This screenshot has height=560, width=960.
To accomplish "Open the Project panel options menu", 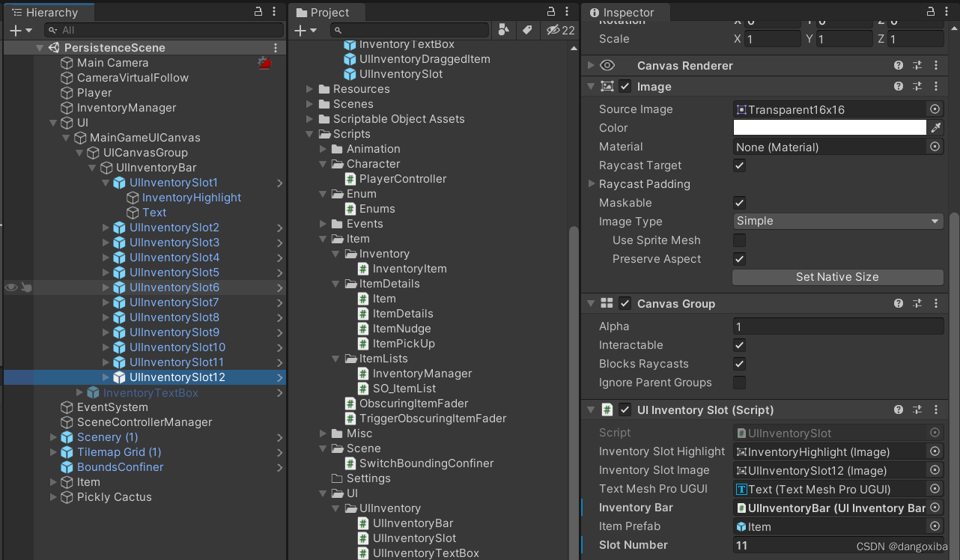I will coord(567,11).
